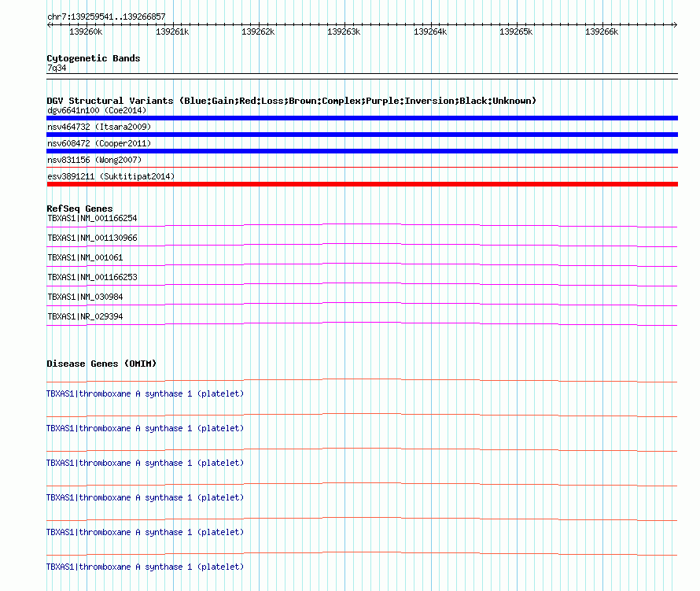Select the 139261k ruler position

click(x=172, y=31)
